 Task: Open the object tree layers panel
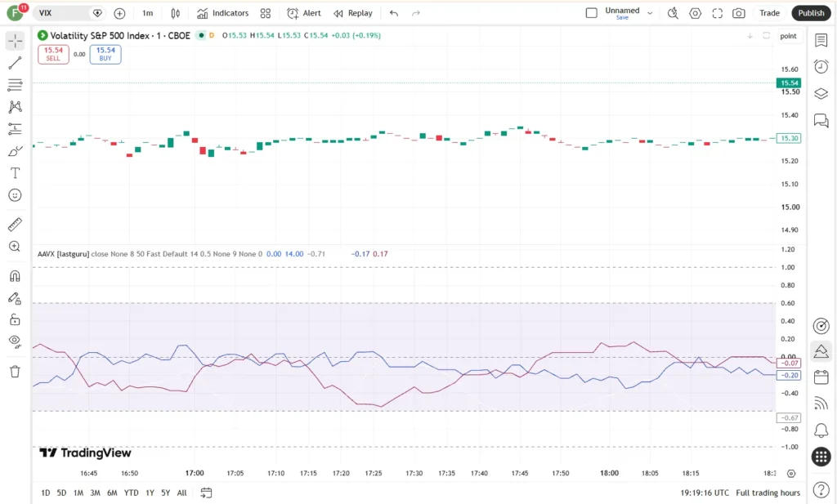[821, 94]
